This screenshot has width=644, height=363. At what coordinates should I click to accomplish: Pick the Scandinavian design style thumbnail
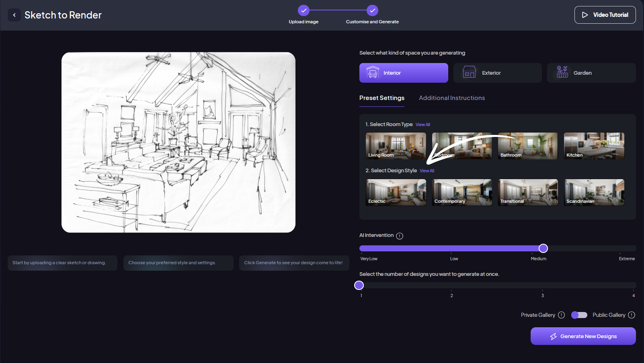tap(594, 192)
